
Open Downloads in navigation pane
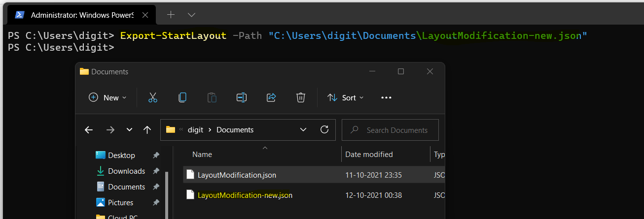click(126, 171)
